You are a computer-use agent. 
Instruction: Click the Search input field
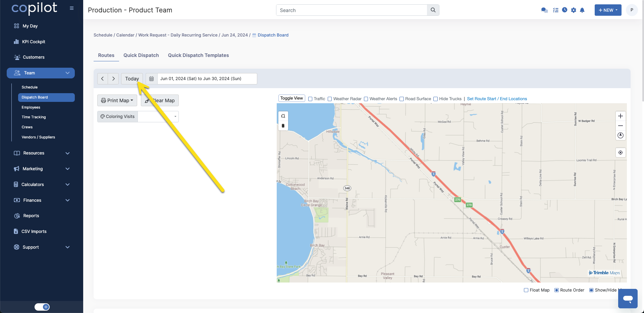tap(352, 10)
